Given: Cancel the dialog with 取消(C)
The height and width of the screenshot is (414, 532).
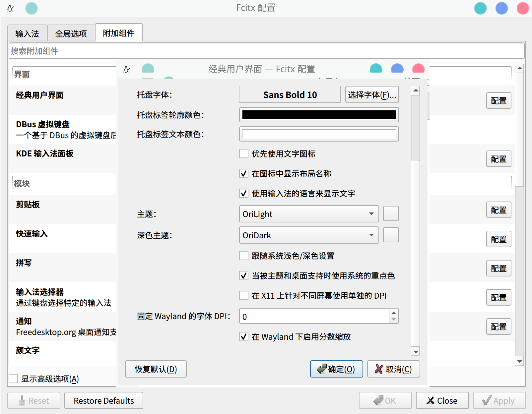Looking at the screenshot, I should (x=393, y=369).
